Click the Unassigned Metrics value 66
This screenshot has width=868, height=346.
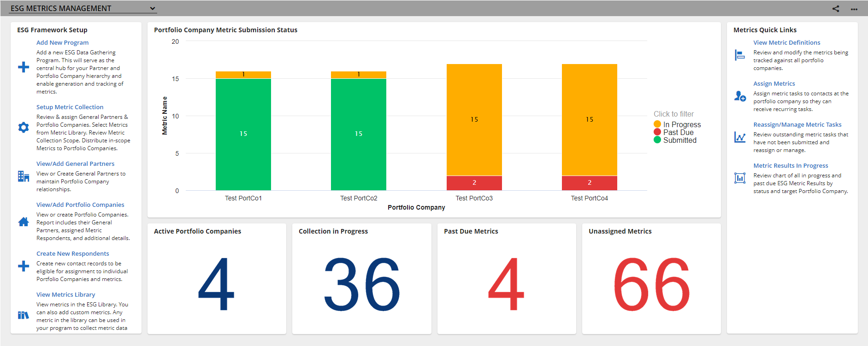[651, 284]
